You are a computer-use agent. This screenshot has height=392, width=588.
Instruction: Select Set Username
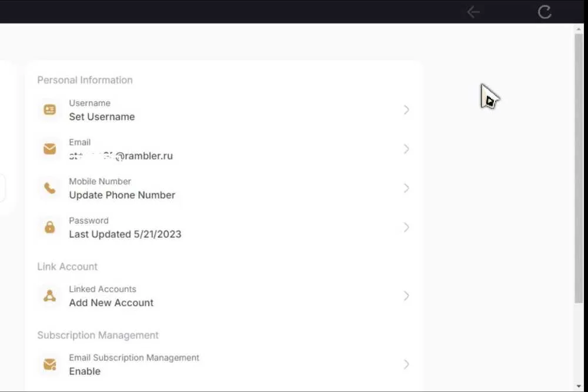click(x=102, y=117)
